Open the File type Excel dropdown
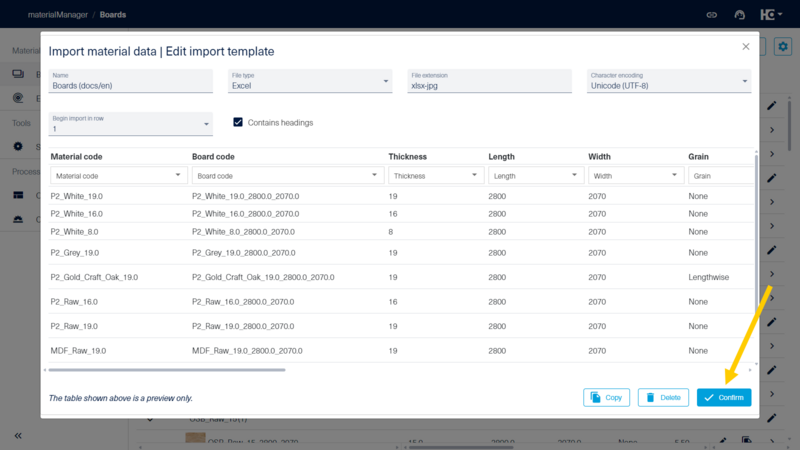 [x=310, y=81]
